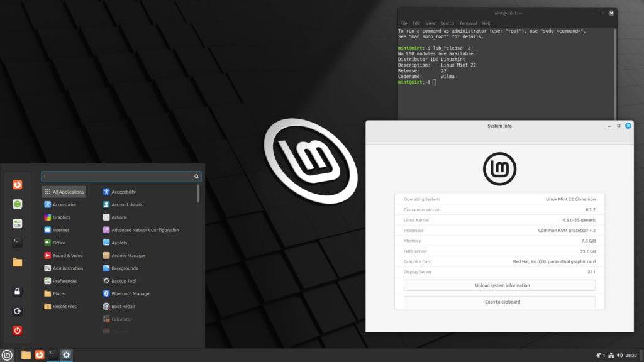Screen dimensions: 644x362
Task: Switch to the Sound & Video category
Action: 63,255
